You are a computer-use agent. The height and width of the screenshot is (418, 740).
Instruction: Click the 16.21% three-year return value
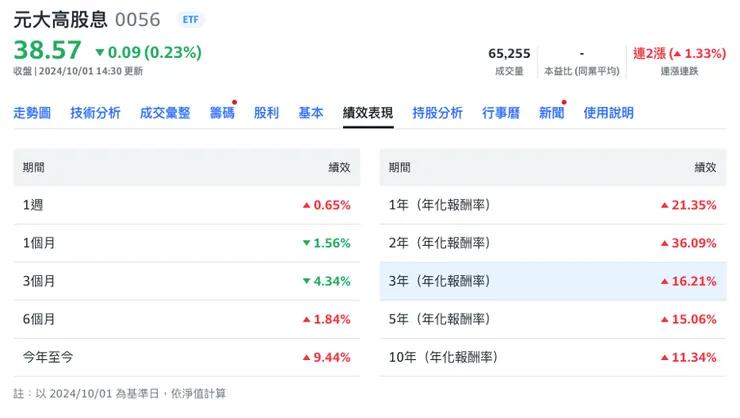pyautogui.click(x=689, y=281)
